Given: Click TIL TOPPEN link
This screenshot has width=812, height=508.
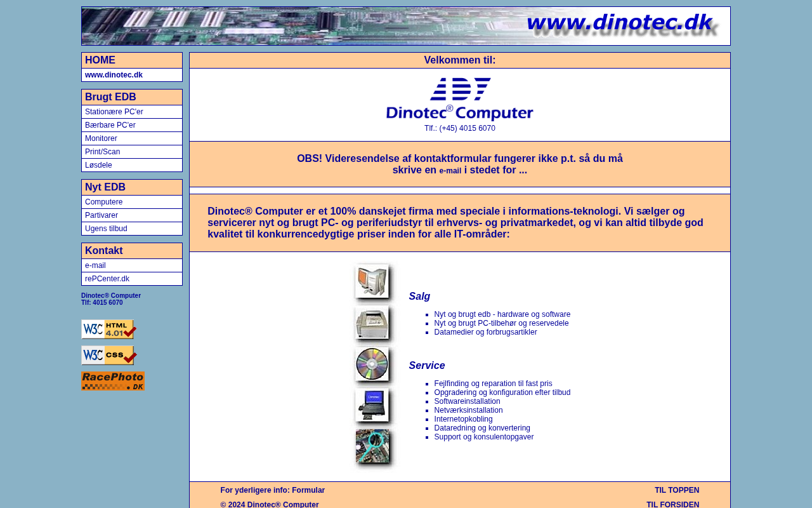Looking at the screenshot, I should [x=677, y=490].
